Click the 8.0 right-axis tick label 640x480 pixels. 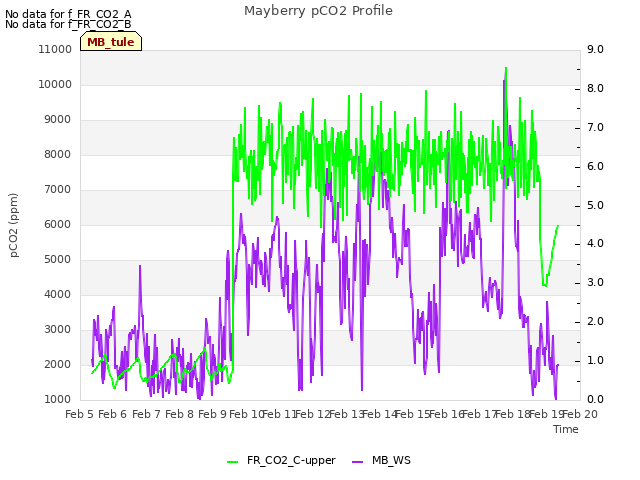tap(595, 89)
